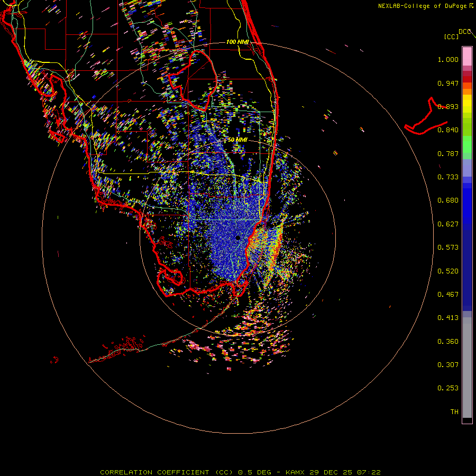Select the 0.893 scale value
This screenshot has height=476, width=476.
[x=448, y=106]
